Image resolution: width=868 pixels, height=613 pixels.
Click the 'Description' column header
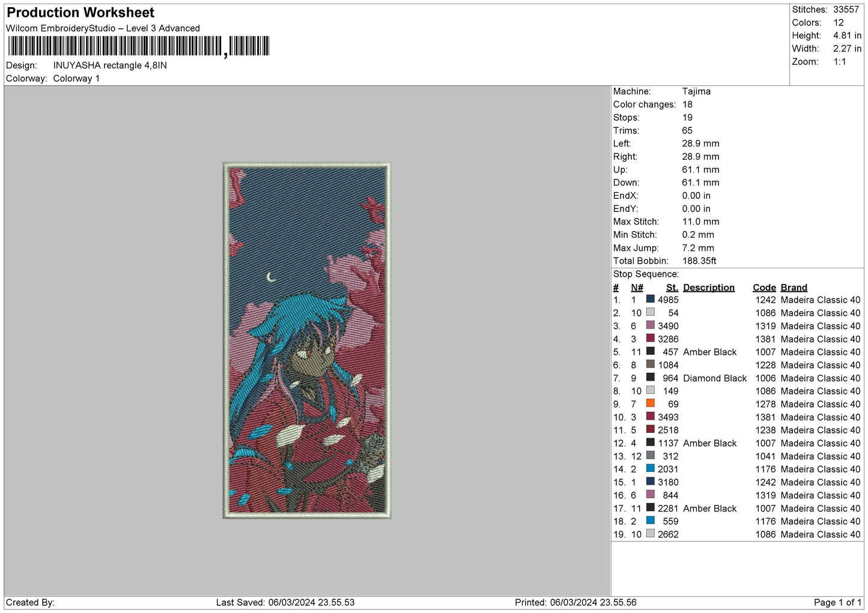709,288
